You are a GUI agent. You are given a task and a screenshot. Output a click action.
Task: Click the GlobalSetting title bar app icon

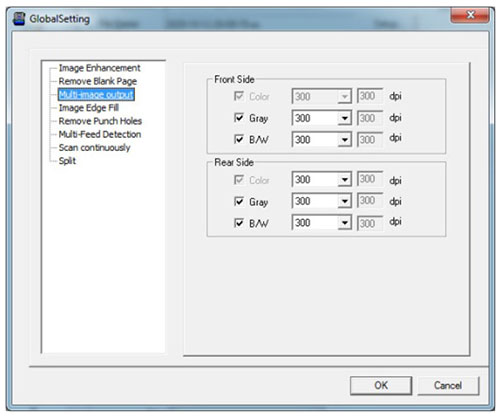point(19,18)
